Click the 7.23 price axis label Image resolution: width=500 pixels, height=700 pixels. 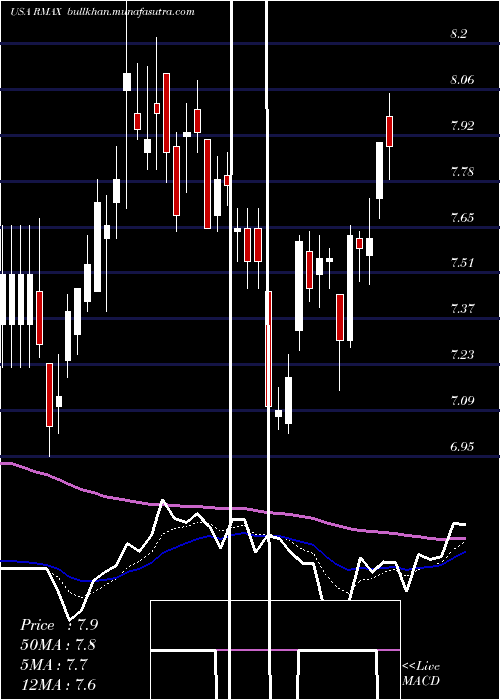pos(462,355)
